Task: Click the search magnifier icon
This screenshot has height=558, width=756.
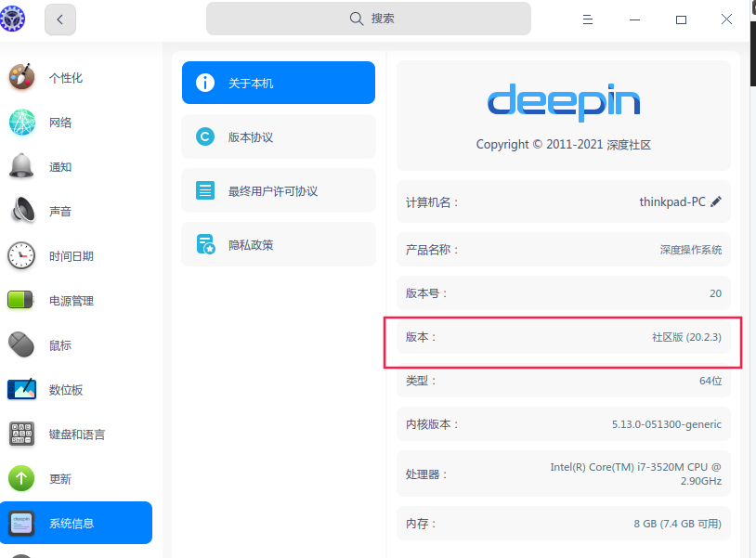Action: pyautogui.click(x=357, y=19)
